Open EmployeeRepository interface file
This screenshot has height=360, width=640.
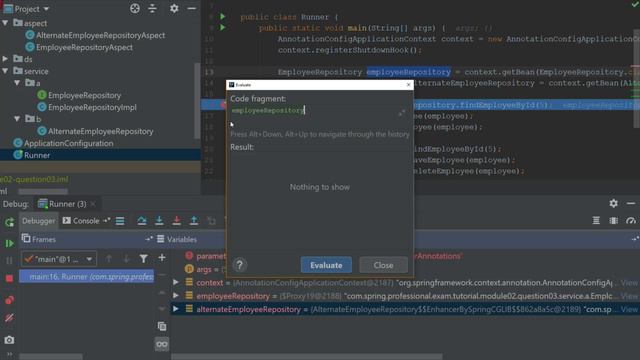tap(84, 96)
